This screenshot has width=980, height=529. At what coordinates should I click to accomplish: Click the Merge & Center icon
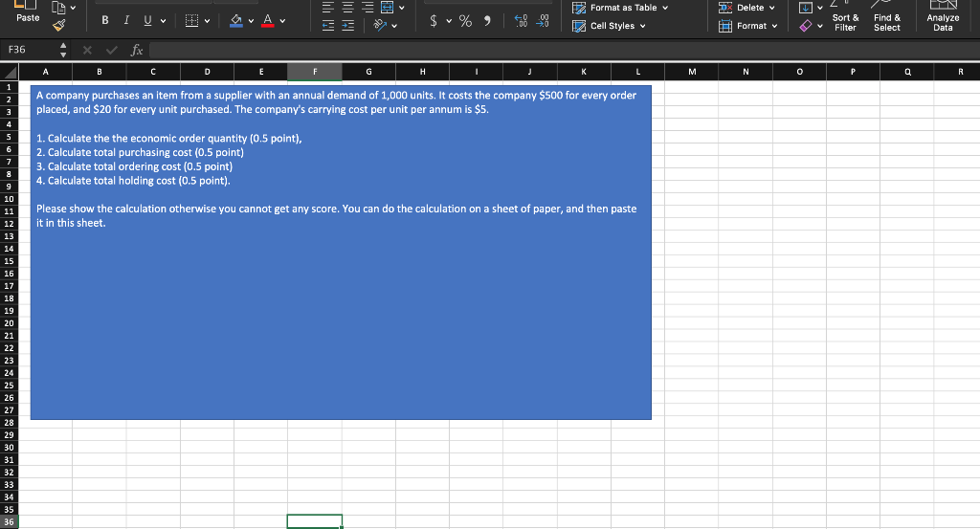click(x=388, y=8)
